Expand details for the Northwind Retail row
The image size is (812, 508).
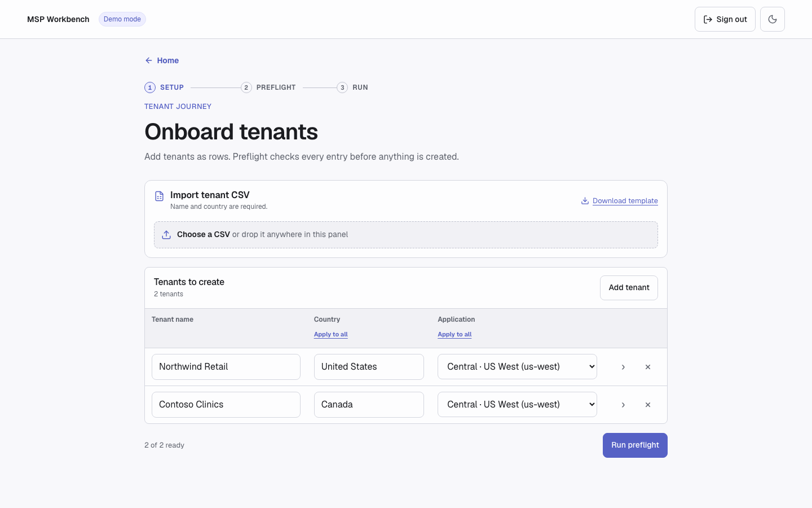click(x=623, y=367)
